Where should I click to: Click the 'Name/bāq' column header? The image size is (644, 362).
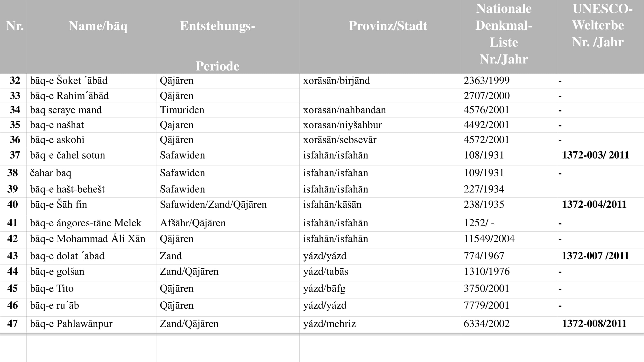click(x=98, y=26)
